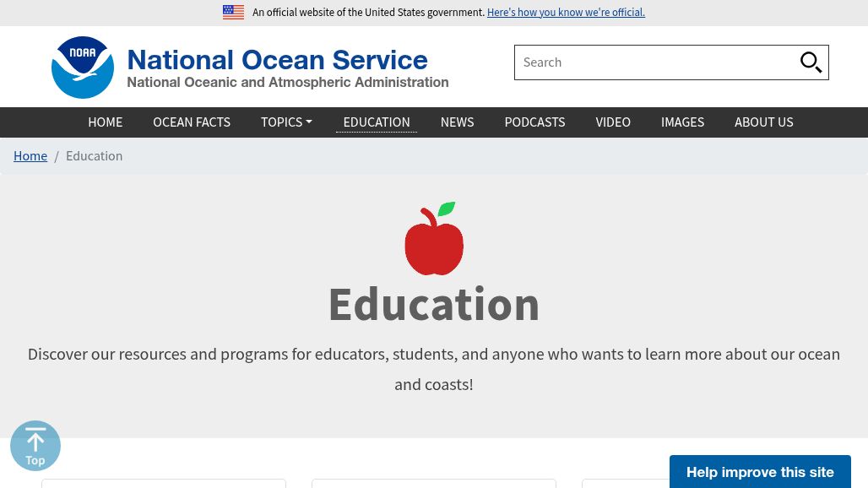Open the PODCASTS page

click(534, 122)
